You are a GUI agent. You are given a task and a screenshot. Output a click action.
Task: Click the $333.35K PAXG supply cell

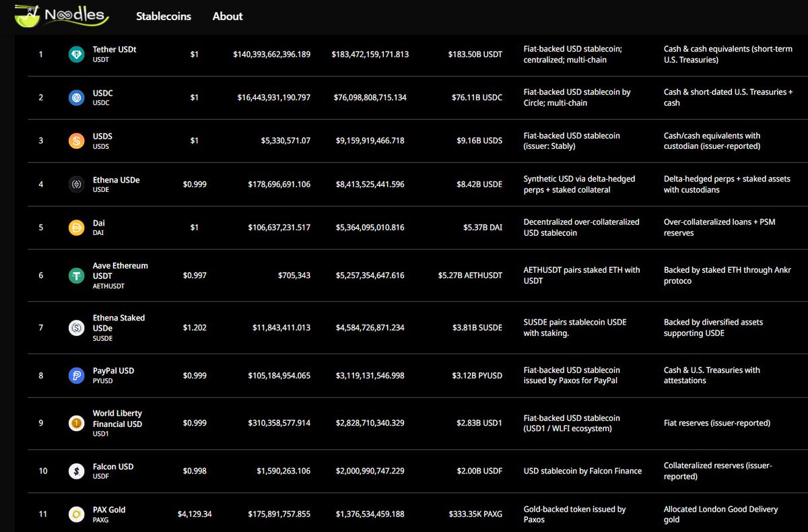point(476,514)
